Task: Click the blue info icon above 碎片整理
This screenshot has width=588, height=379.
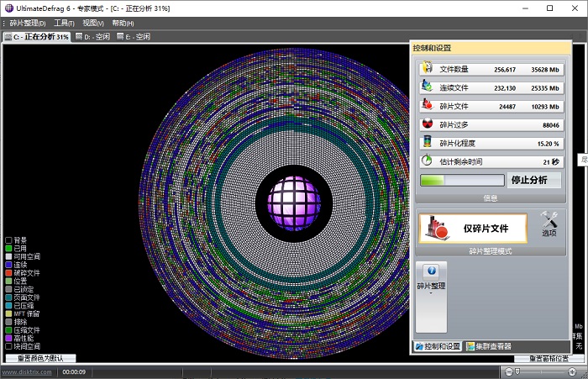Action: 432,271
